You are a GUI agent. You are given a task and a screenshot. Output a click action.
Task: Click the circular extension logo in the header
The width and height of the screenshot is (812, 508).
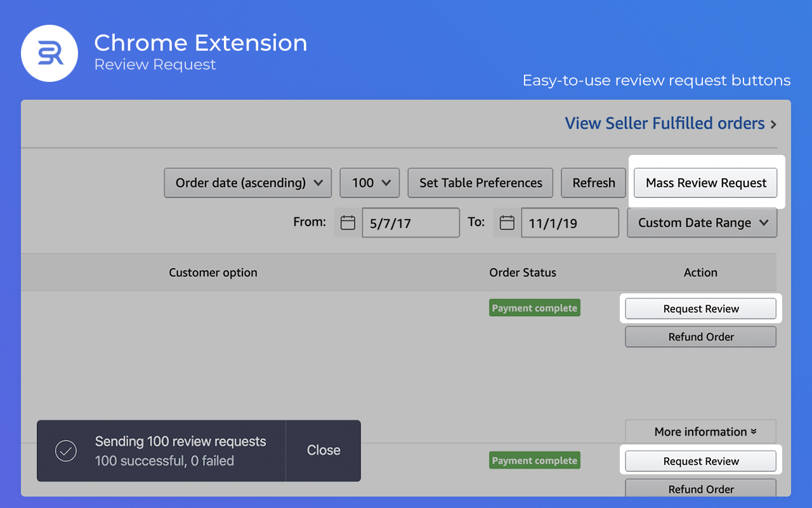coord(49,53)
